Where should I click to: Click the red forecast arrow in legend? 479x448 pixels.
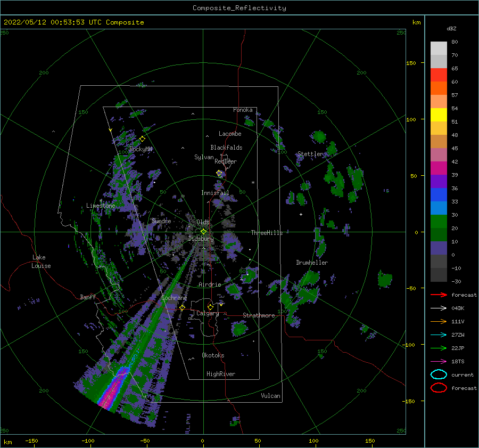[439, 295]
